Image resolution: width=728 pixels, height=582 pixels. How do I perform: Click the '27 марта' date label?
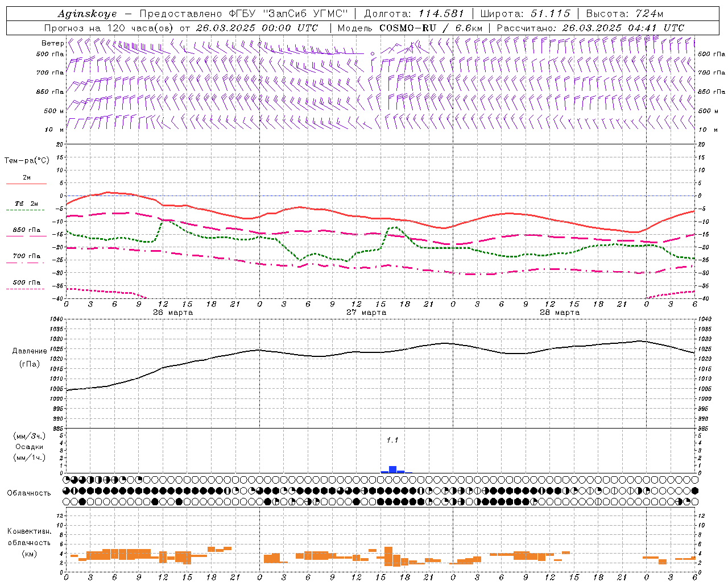pos(366,313)
